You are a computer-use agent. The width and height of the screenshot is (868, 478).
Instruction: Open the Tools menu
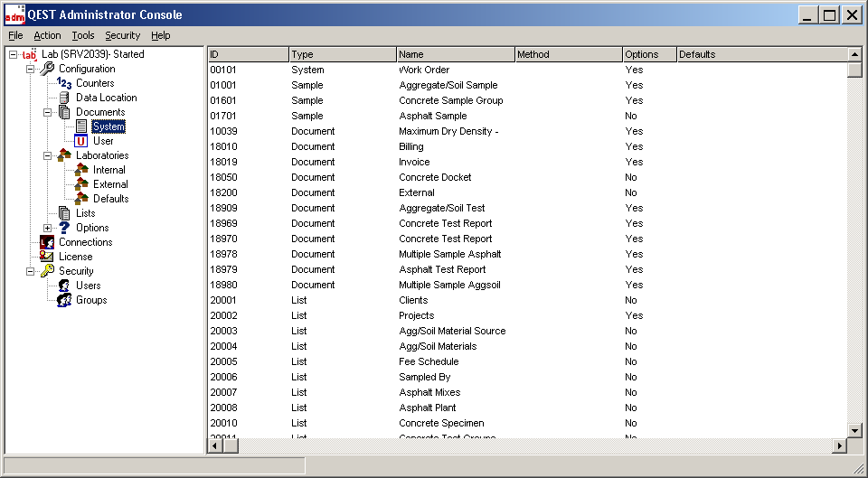83,35
